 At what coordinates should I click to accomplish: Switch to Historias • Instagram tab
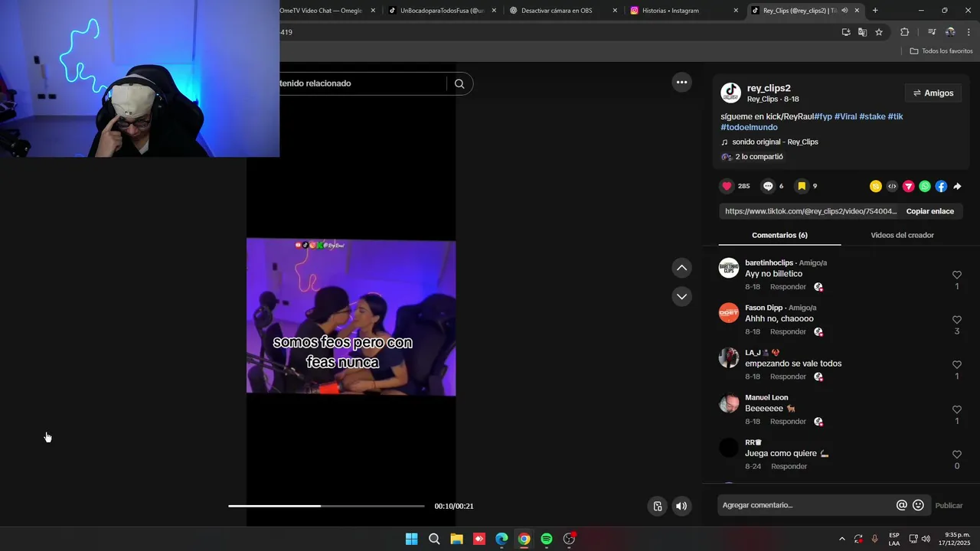coord(683,11)
